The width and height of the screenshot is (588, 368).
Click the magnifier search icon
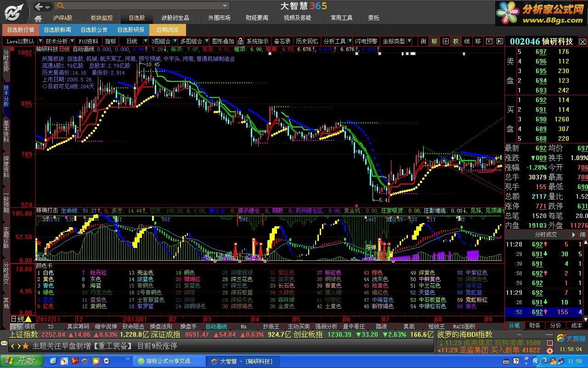click(x=59, y=6)
